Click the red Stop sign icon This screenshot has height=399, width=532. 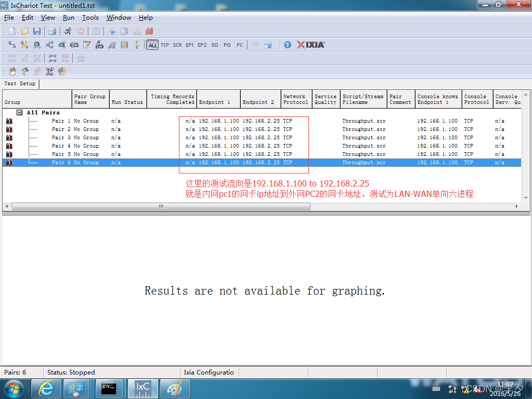pos(81,32)
